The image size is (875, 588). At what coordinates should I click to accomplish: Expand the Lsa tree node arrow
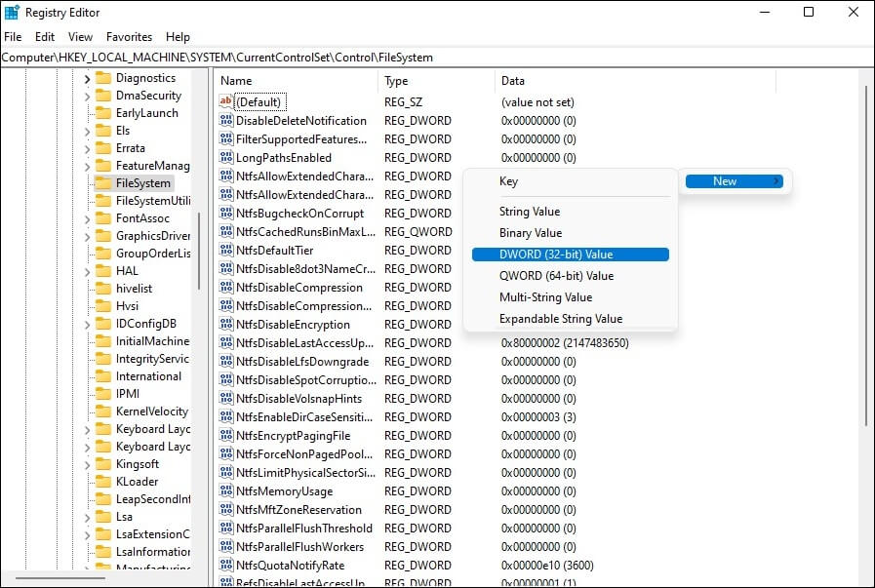coord(87,517)
